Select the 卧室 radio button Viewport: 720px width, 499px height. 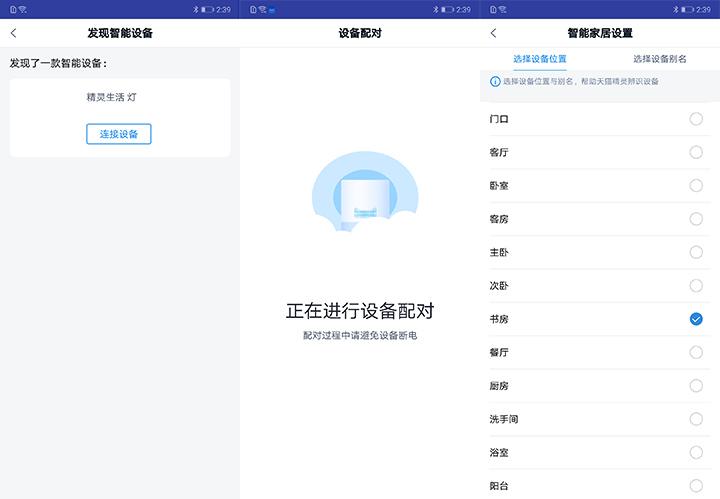[x=696, y=185]
